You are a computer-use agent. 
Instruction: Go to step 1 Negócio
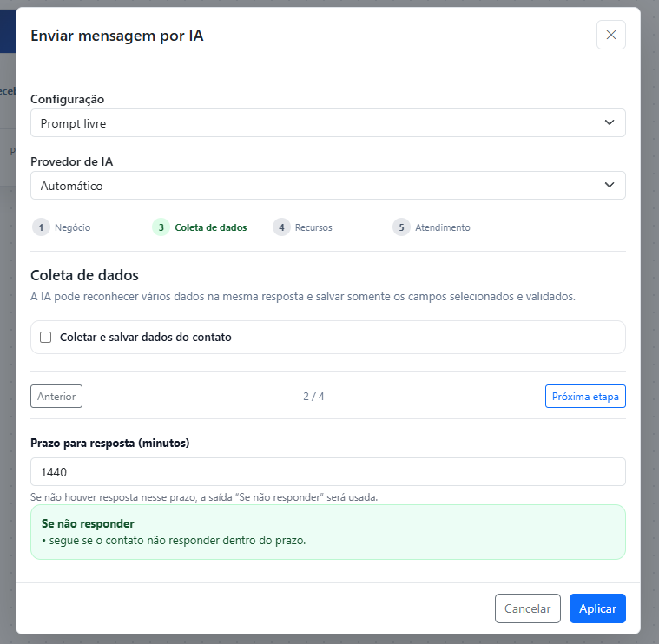coord(62,227)
